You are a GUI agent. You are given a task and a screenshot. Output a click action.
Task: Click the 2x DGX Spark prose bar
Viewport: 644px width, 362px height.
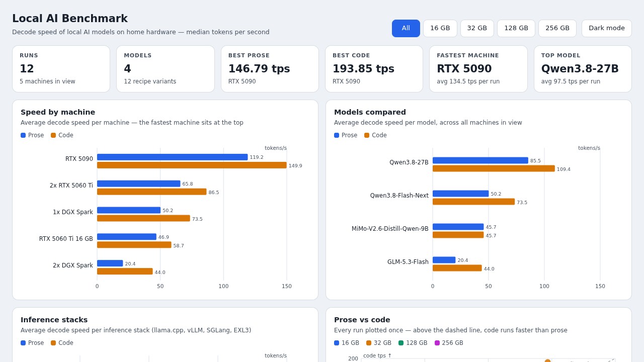click(110, 263)
